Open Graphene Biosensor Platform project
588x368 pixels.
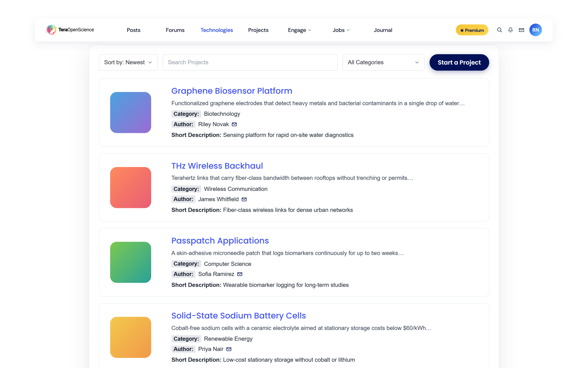232,91
